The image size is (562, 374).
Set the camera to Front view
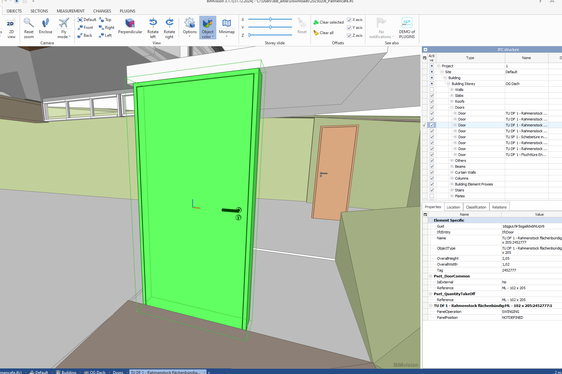click(x=85, y=28)
